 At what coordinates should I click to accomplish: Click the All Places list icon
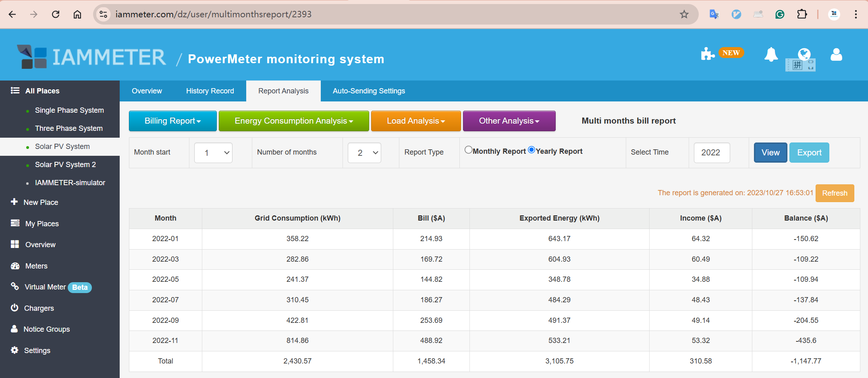point(15,90)
